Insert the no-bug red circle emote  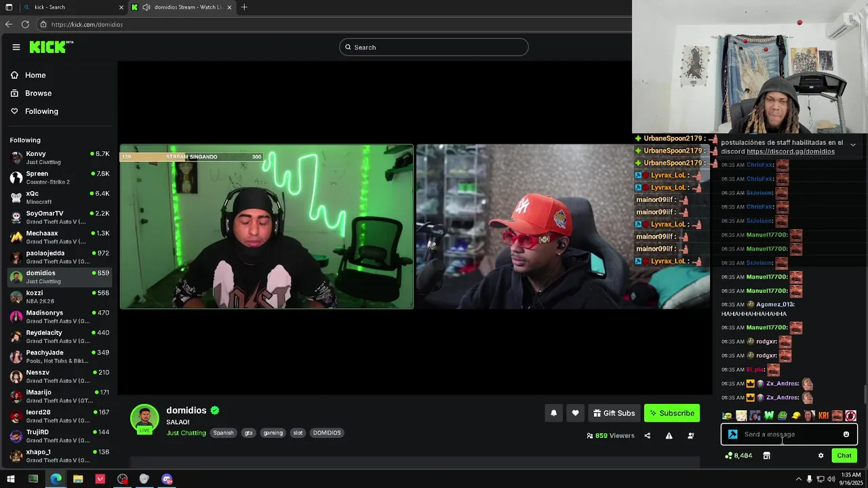[x=851, y=415]
